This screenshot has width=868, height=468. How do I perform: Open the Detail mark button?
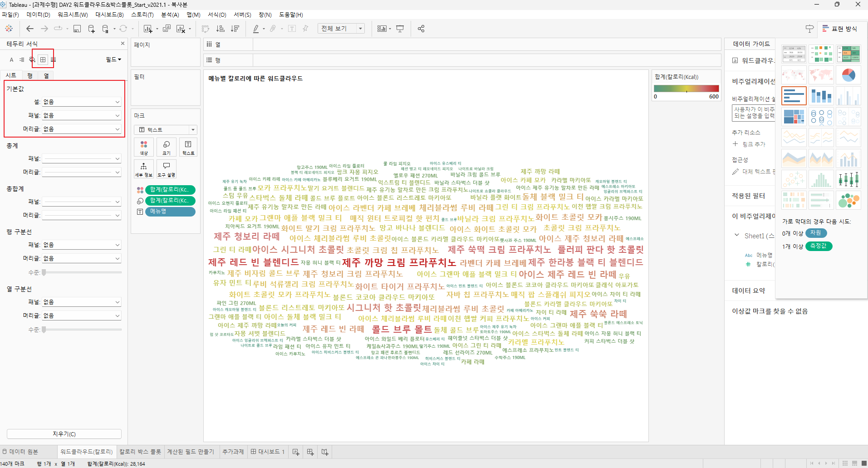pyautogui.click(x=144, y=169)
